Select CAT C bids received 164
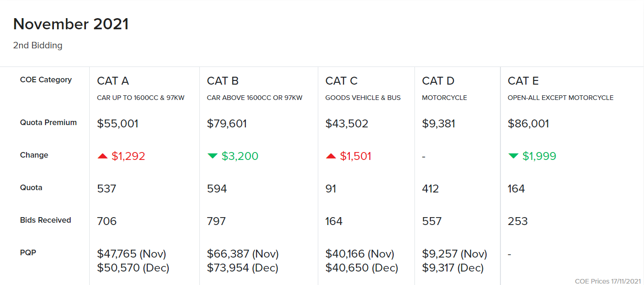 (x=334, y=221)
